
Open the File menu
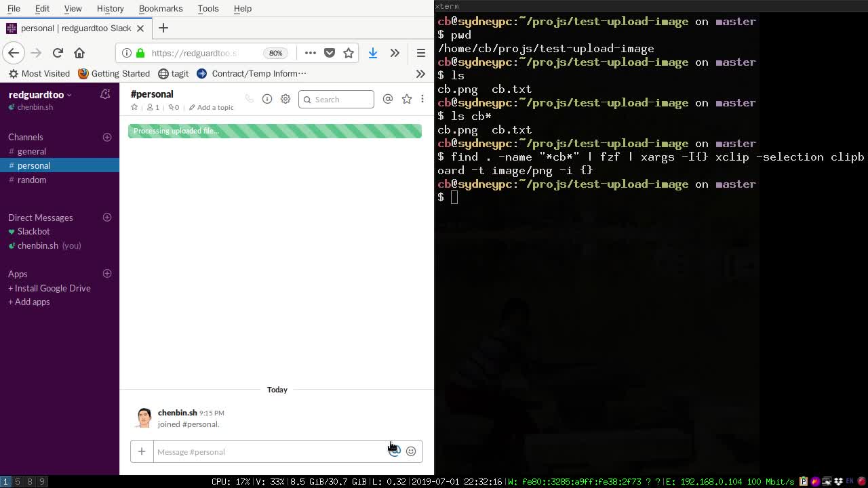click(x=14, y=8)
